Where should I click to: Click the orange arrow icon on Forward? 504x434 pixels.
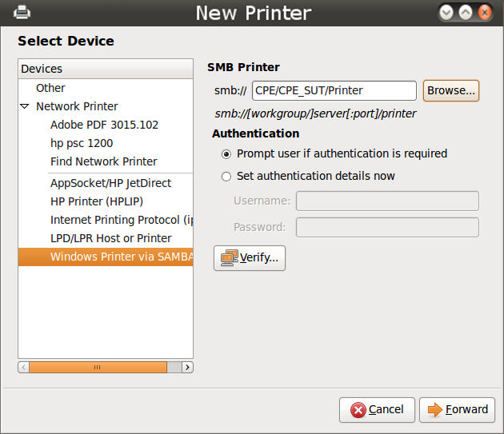coord(435,409)
